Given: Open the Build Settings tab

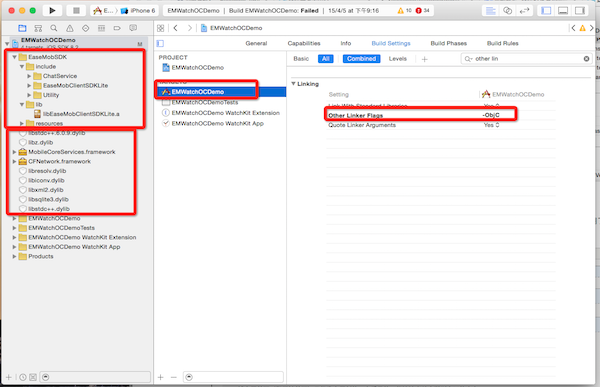Looking at the screenshot, I should point(391,43).
